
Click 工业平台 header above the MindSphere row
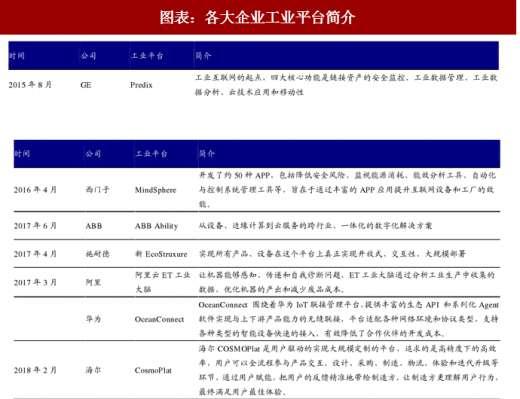tap(151, 153)
